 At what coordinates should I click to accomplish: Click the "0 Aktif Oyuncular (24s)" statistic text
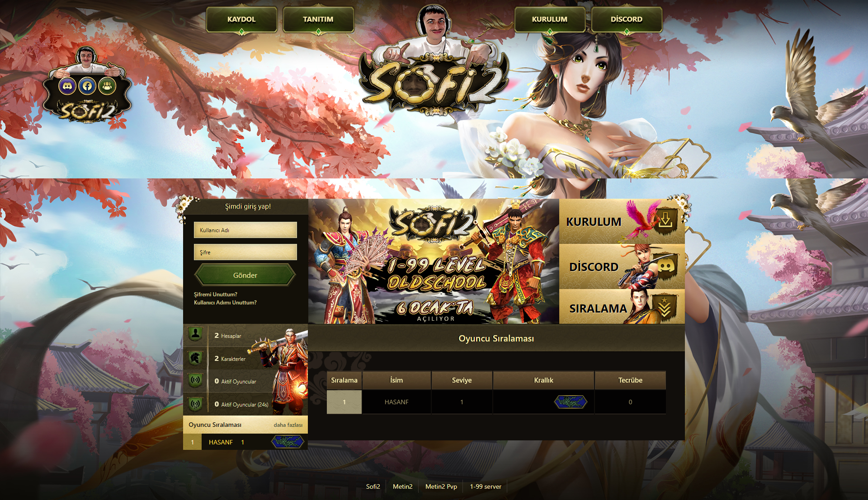(x=241, y=404)
